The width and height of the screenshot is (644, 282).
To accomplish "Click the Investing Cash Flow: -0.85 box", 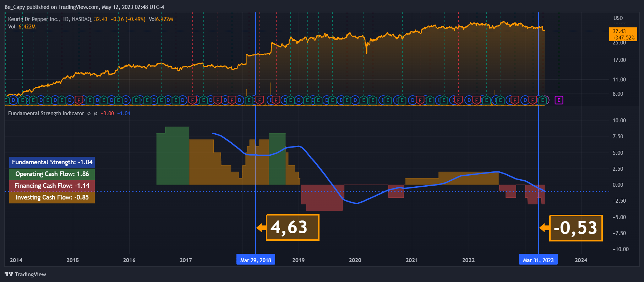I will (52, 197).
